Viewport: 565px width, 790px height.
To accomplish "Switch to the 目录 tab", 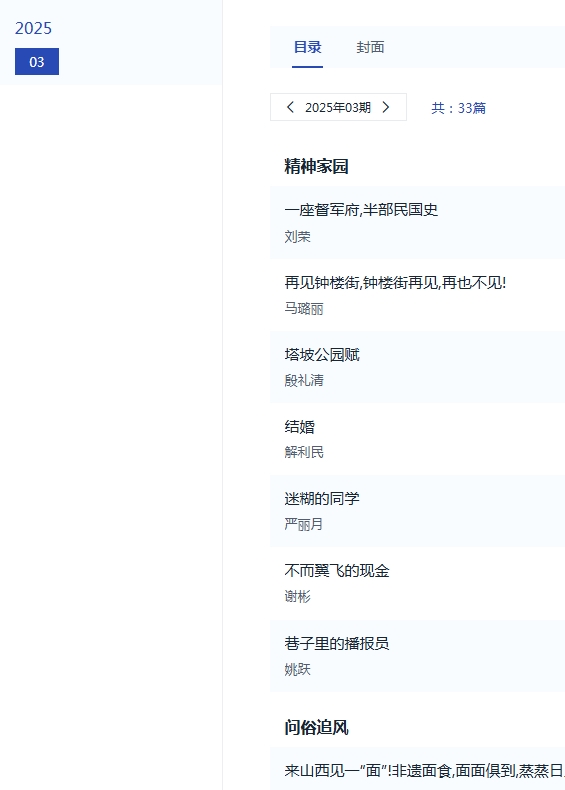I will coord(307,47).
